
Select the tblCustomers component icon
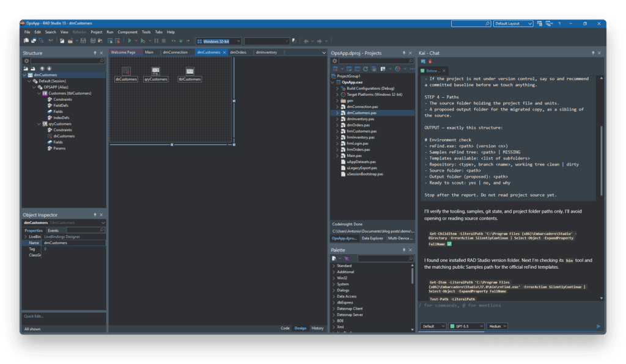pos(190,71)
